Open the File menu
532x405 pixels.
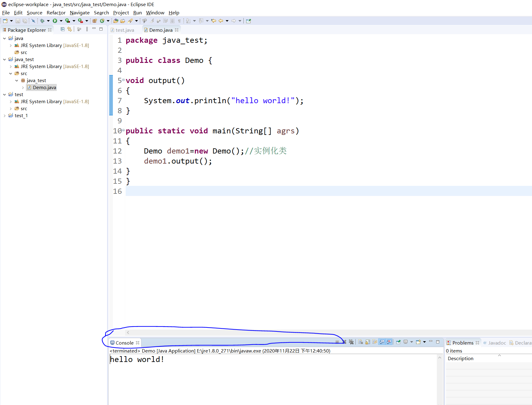[6, 13]
